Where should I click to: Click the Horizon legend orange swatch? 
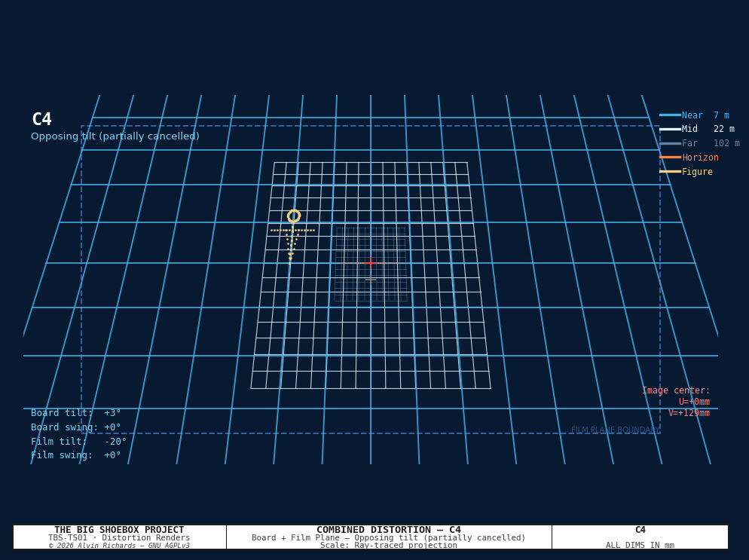(x=670, y=158)
